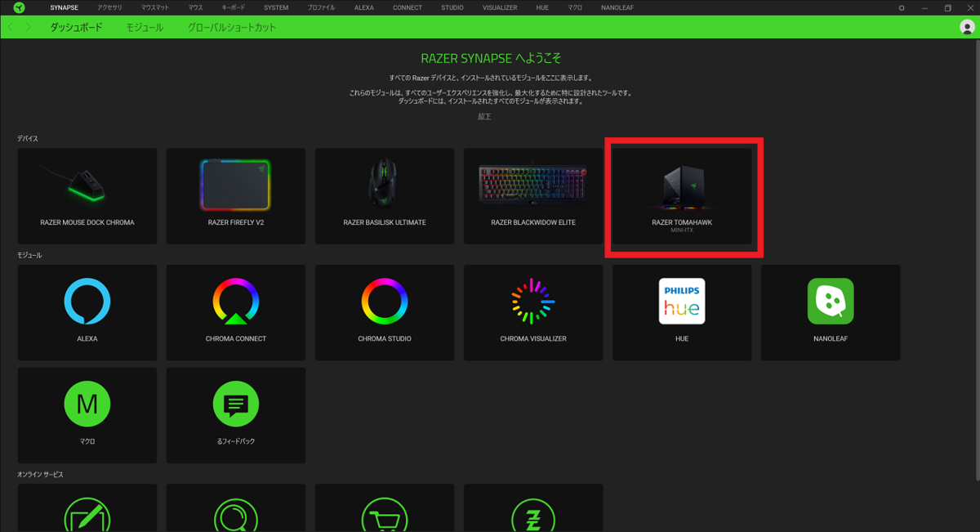The height and width of the screenshot is (532, 980).
Task: Open the Razer Firefly V2 device tile
Action: (x=236, y=196)
